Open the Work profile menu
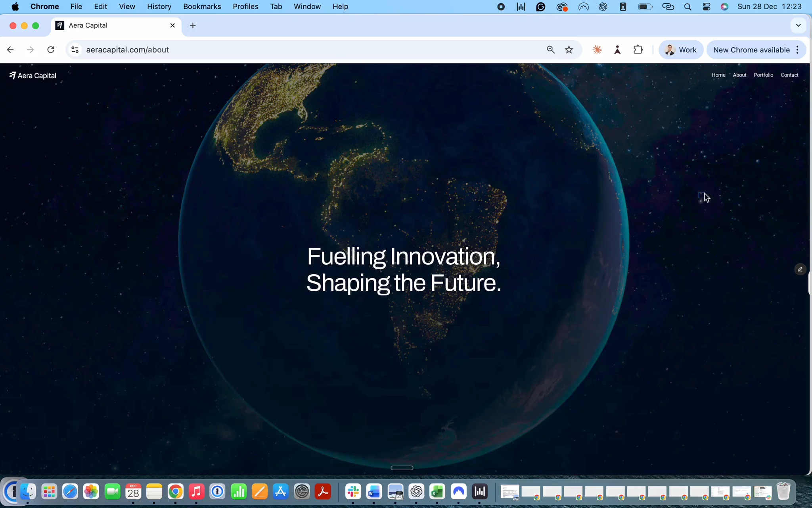812x508 pixels. [681, 50]
